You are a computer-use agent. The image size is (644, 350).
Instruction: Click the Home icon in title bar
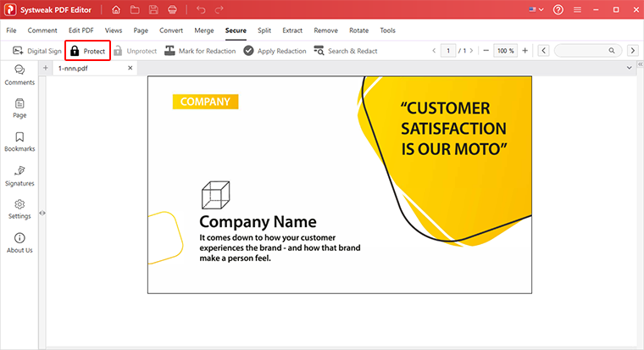point(116,9)
